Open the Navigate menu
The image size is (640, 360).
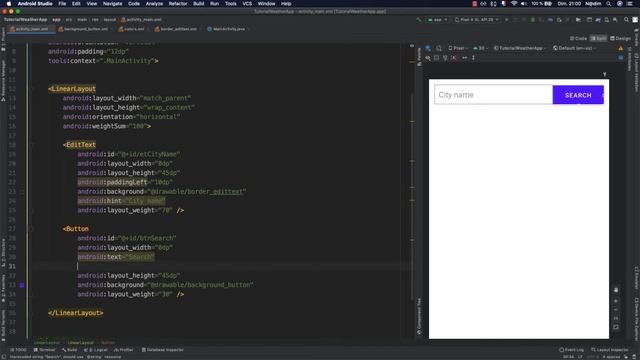click(x=112, y=4)
